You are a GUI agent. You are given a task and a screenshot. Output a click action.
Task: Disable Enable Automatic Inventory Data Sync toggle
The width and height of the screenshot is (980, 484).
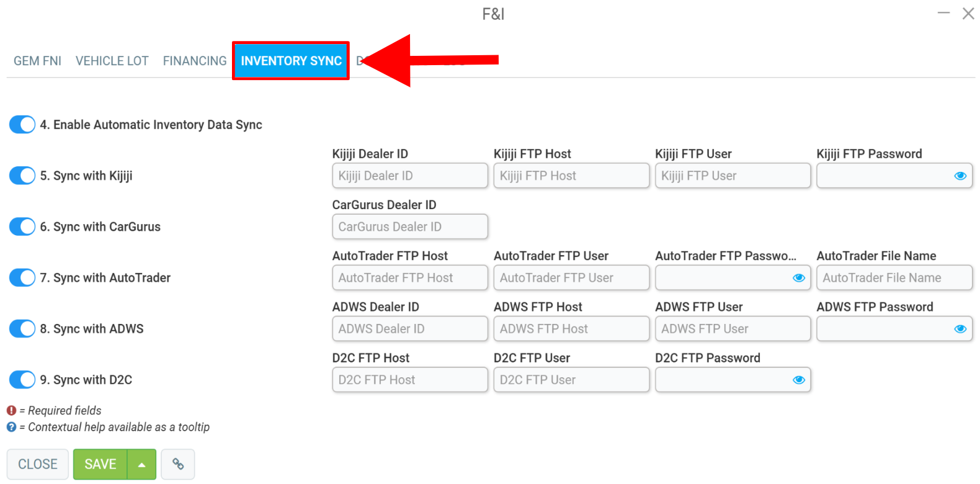[22, 125]
